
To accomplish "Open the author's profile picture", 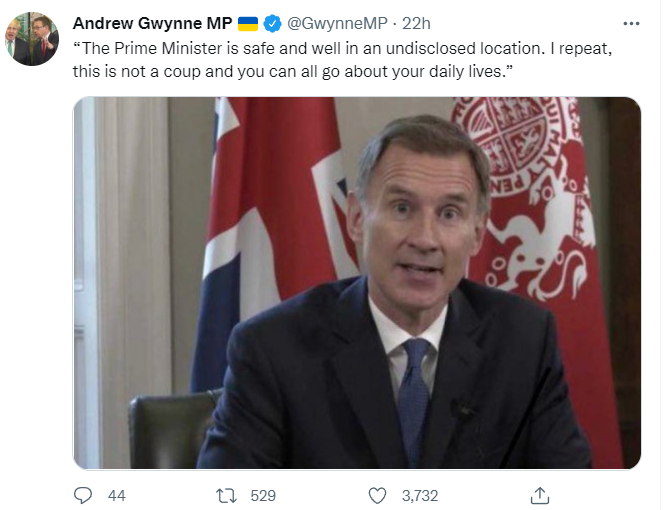I will tap(32, 39).
